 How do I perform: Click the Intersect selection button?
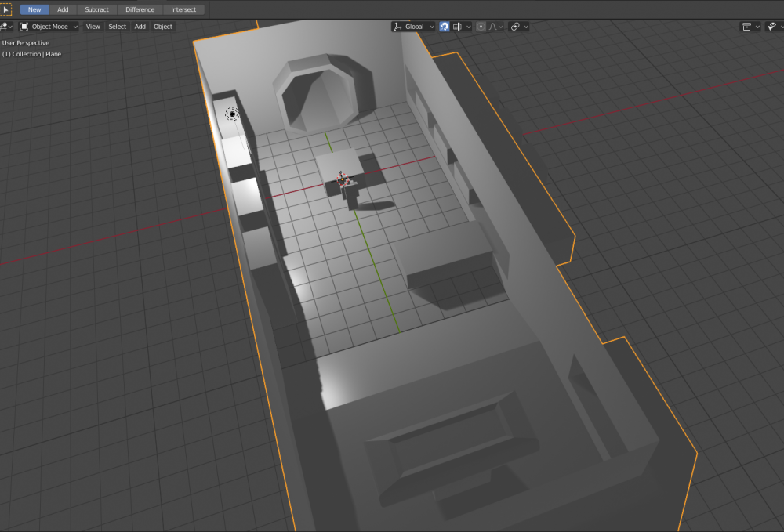(x=183, y=9)
